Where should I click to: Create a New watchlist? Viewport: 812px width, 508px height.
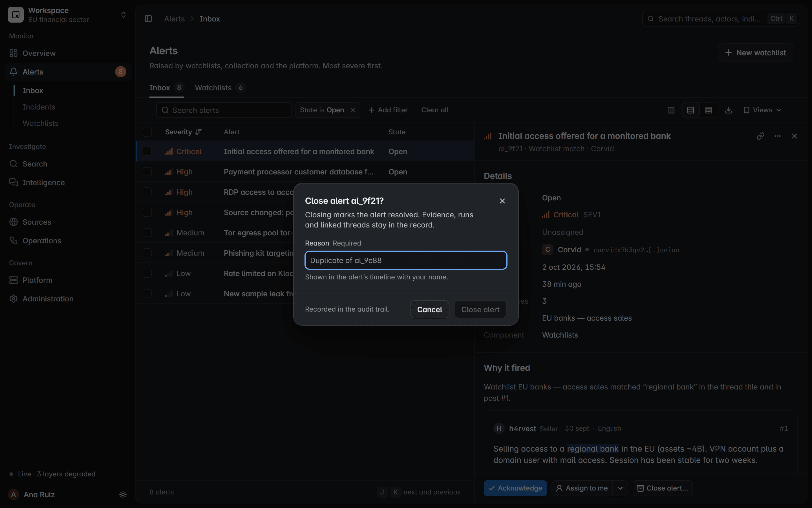(x=755, y=53)
